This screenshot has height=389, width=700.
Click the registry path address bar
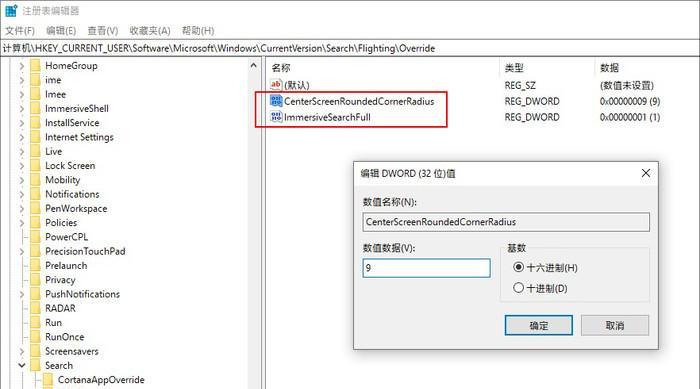click(x=350, y=48)
